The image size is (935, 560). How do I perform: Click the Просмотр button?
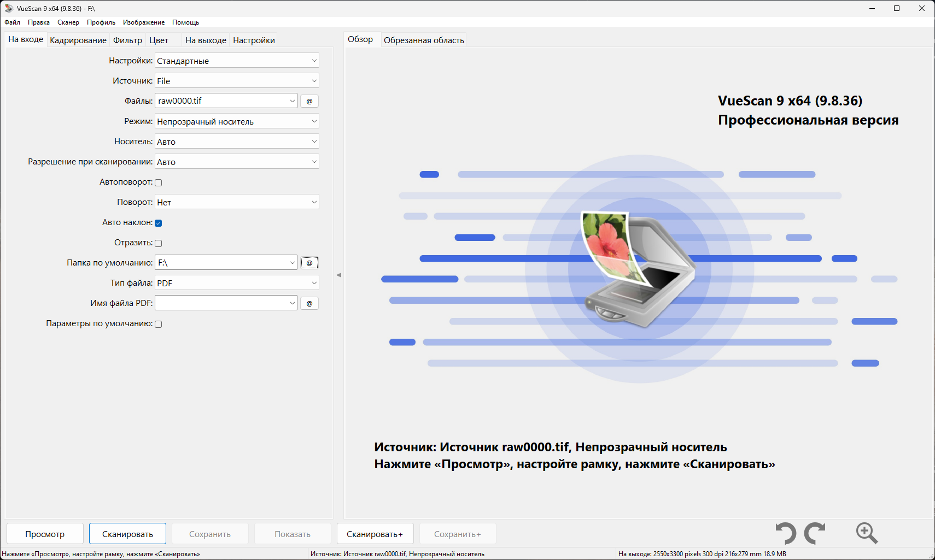coord(45,534)
